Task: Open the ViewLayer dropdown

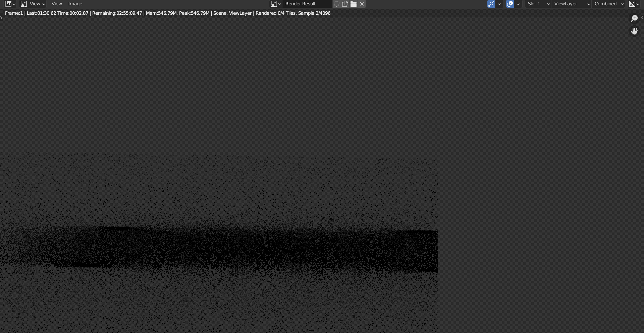Action: click(571, 4)
